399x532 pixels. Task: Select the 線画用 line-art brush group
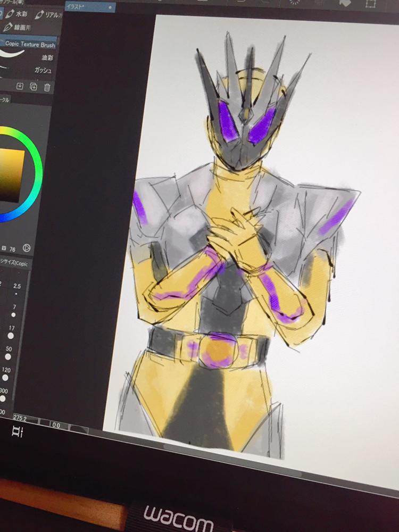(17, 27)
